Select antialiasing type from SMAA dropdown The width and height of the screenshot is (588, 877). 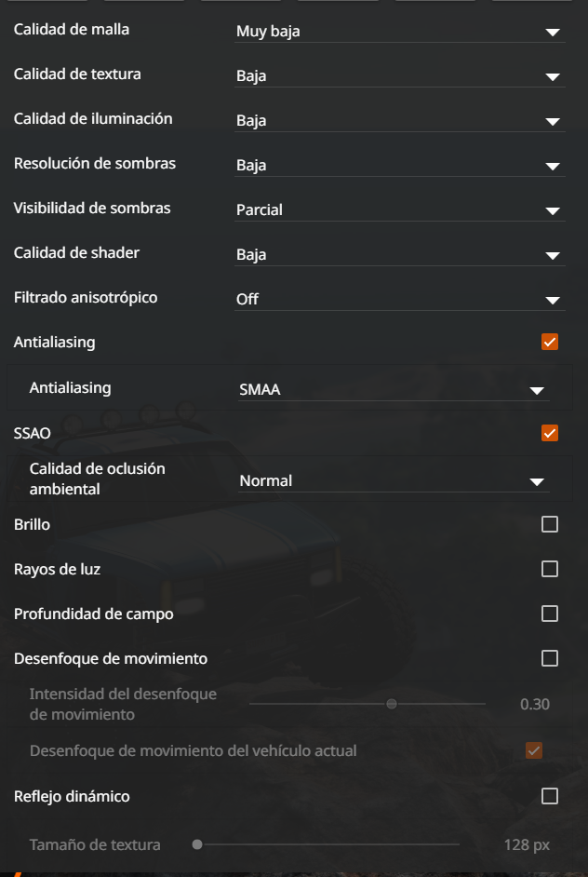(x=394, y=390)
